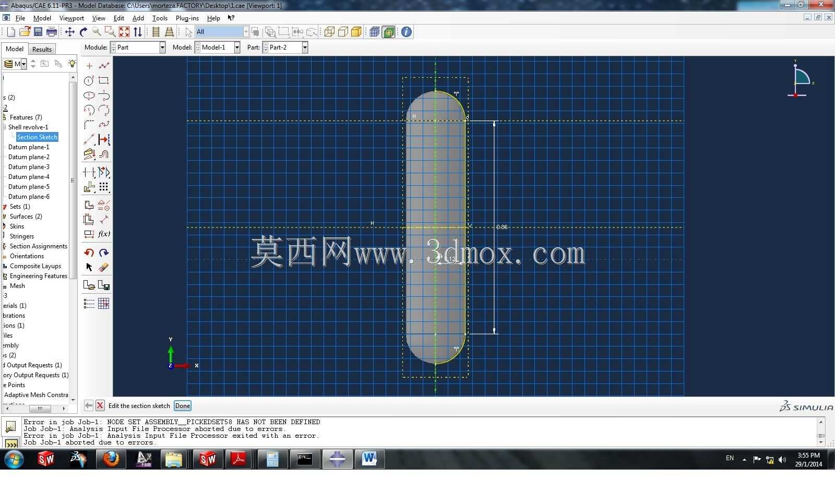
Task: Go back a step with the prompt arrow
Action: pyautogui.click(x=89, y=405)
